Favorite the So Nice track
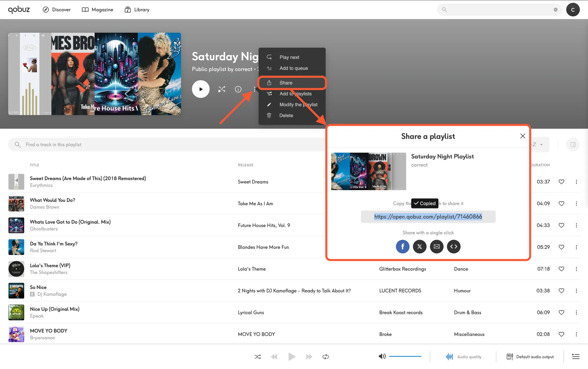Viewport: 588px width, 369px height. 561,290
